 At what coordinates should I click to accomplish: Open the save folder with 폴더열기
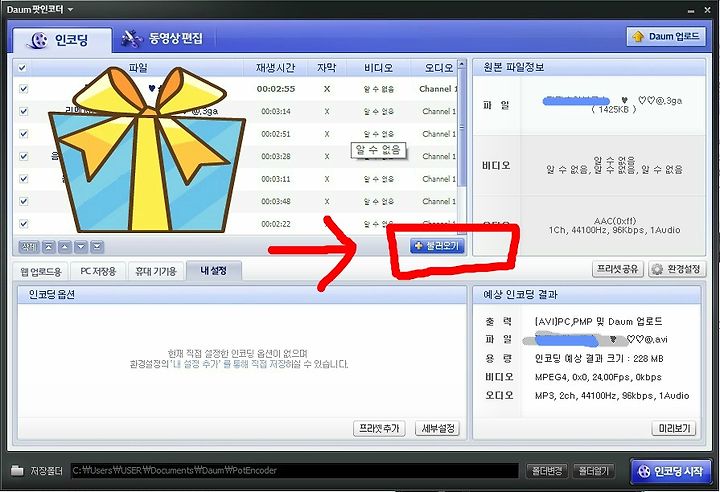pos(594,471)
